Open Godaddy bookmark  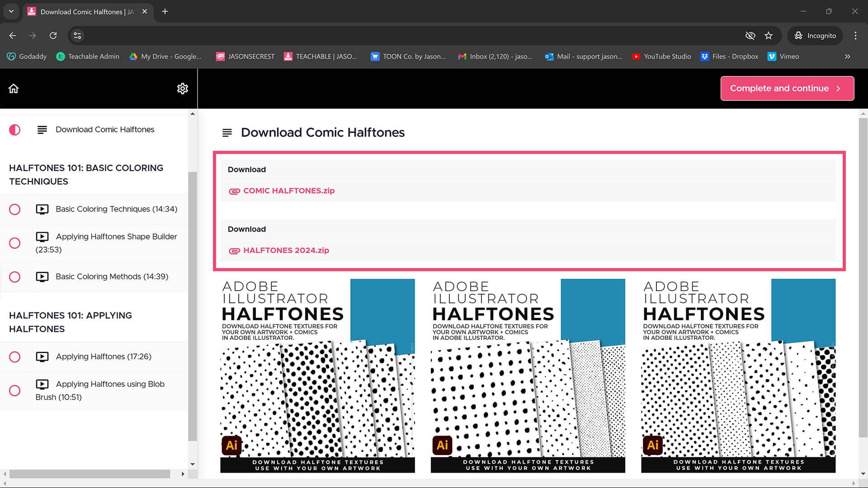[x=27, y=56]
